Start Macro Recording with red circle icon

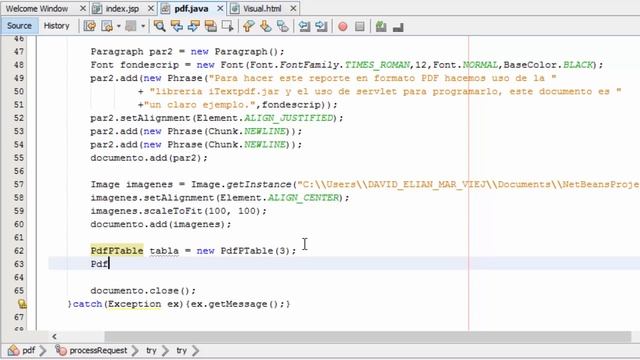(343, 27)
